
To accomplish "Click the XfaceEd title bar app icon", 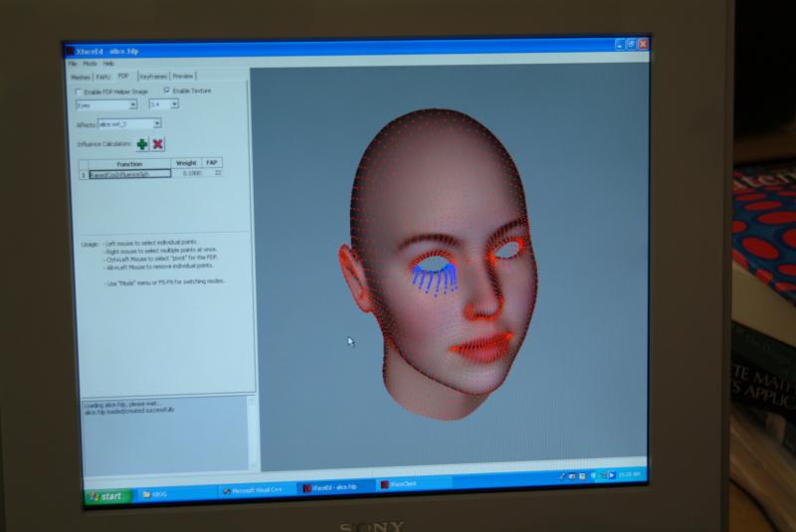I will 70,49.
